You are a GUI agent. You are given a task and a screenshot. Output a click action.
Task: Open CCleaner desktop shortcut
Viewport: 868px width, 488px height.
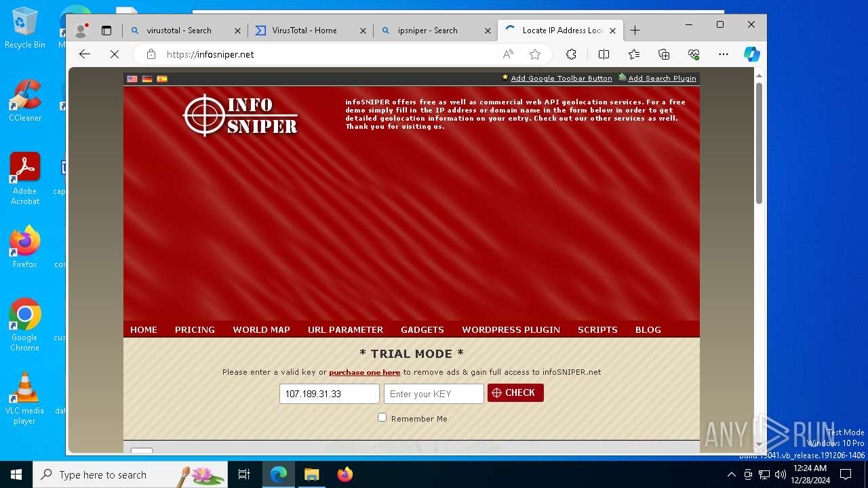click(x=24, y=100)
